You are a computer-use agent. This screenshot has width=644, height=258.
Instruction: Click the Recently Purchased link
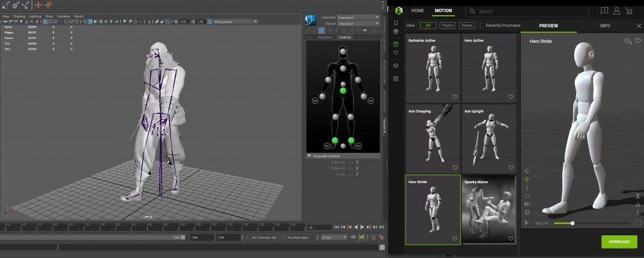502,26
